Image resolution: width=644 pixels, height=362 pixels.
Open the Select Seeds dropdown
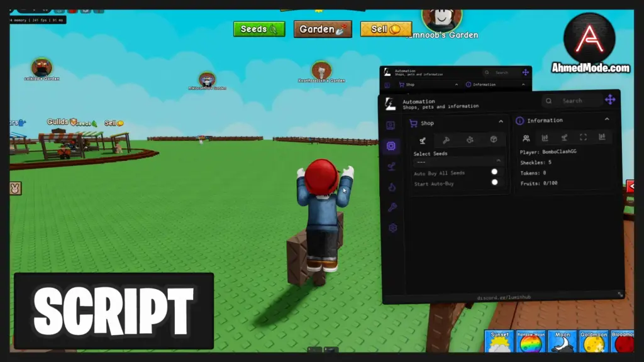click(x=458, y=162)
